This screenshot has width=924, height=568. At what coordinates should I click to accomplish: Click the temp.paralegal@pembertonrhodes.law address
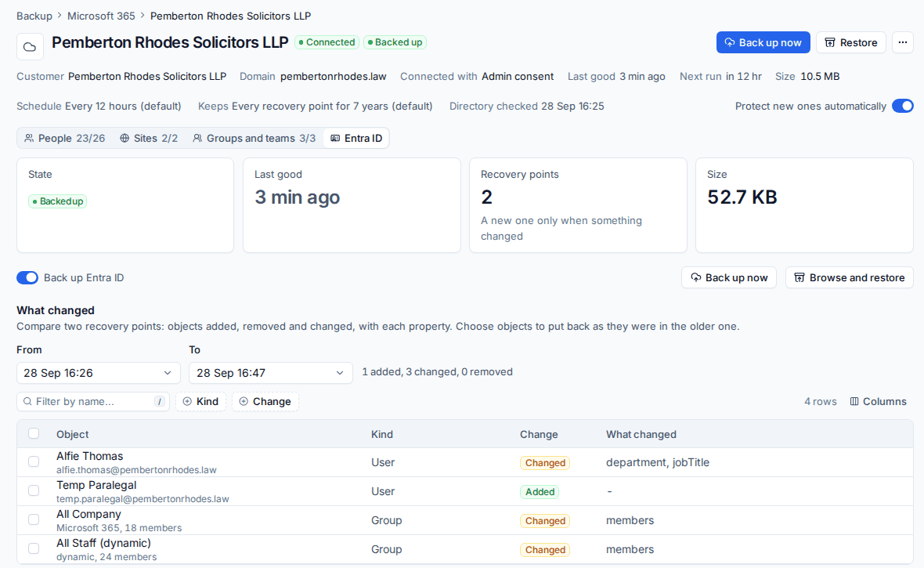pyautogui.click(x=143, y=499)
